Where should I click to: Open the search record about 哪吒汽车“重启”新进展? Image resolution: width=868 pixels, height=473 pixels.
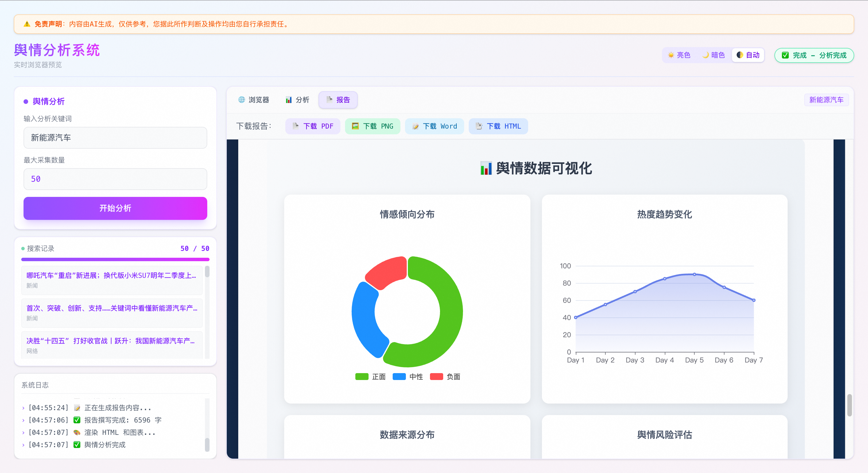[x=112, y=280]
